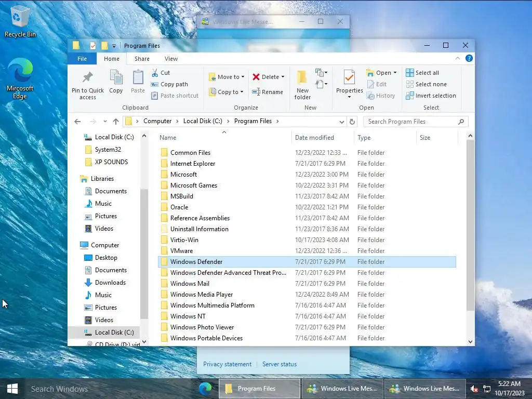
Task: Rename the selected folder
Action: click(268, 92)
